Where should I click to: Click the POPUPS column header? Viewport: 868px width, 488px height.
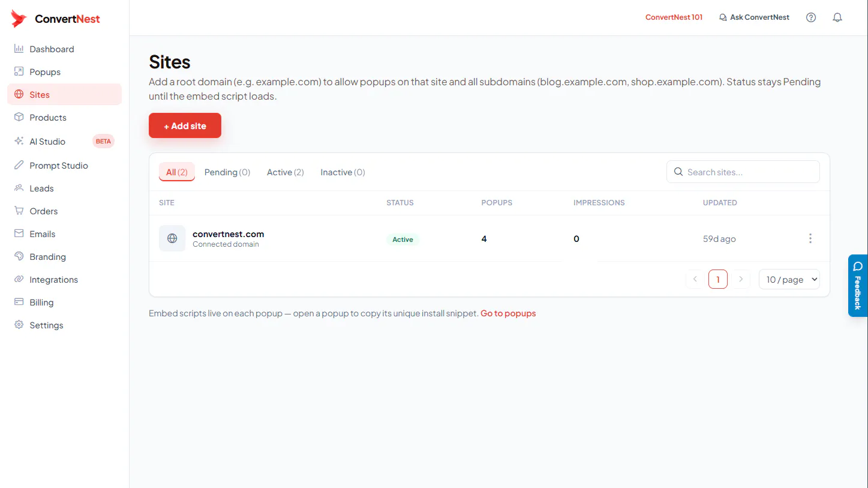pyautogui.click(x=497, y=203)
